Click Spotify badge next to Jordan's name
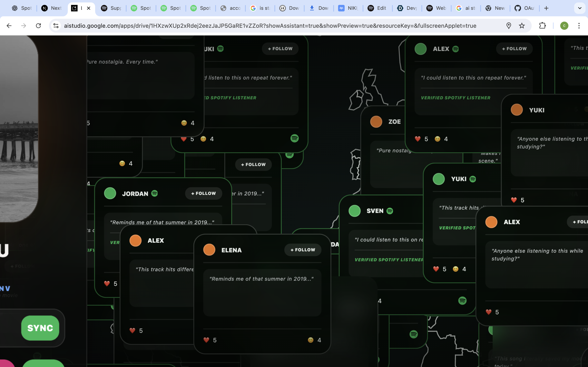588x367 pixels. [155, 193]
